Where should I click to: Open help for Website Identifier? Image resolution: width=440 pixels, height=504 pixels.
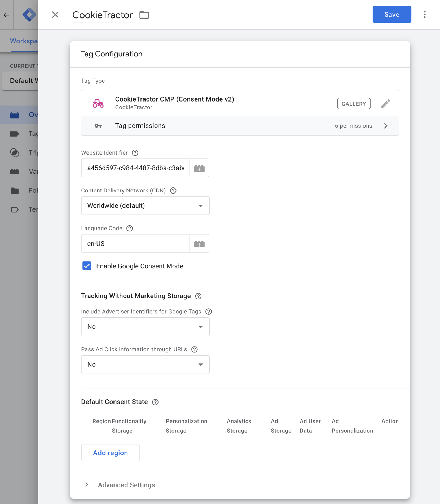coord(135,153)
